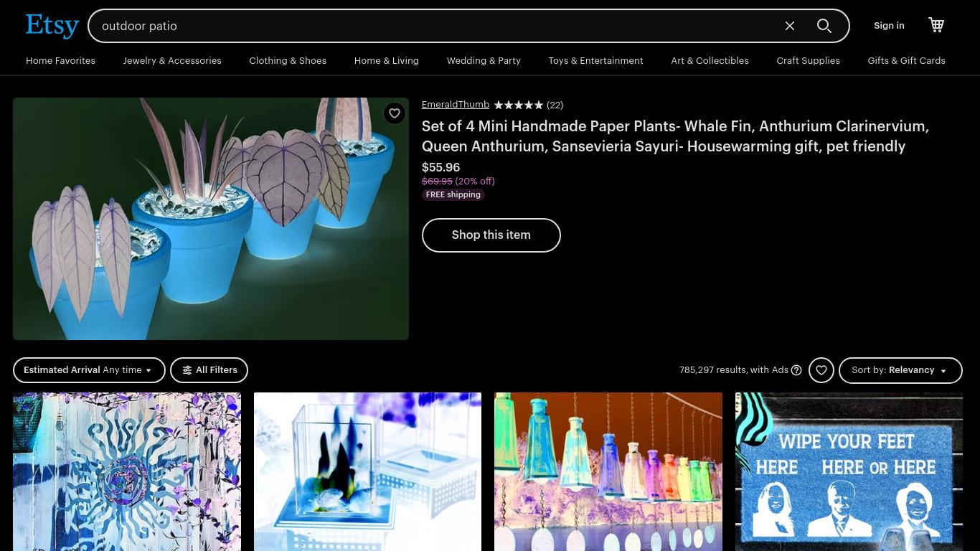Image resolution: width=980 pixels, height=551 pixels.
Task: Open the Toys & Entertainment category
Action: (x=595, y=61)
